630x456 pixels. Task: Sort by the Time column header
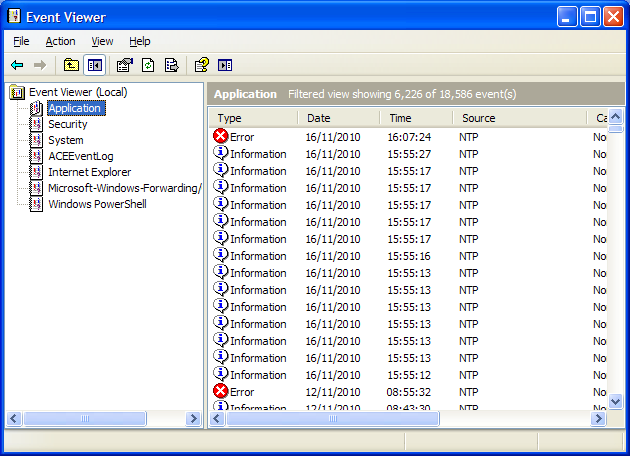point(416,118)
